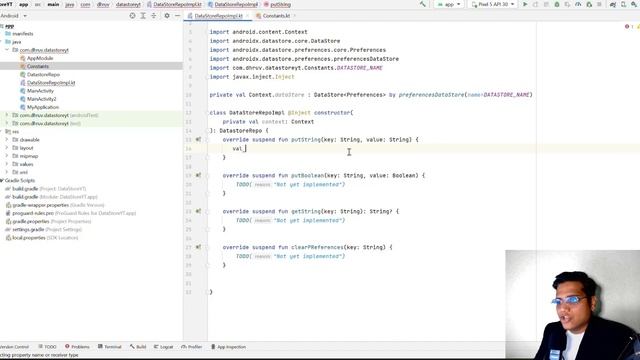Open the app run configuration dropdown

tap(449, 4)
